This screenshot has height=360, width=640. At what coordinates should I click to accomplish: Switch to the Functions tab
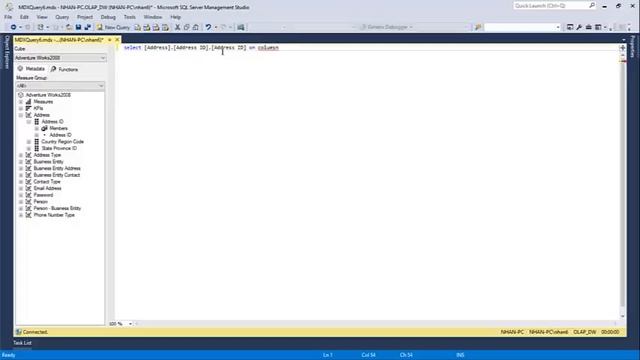(64, 69)
